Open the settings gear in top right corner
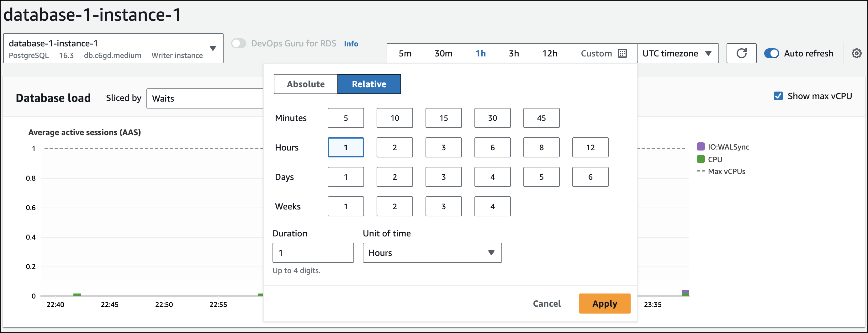Image resolution: width=868 pixels, height=333 pixels. pyautogui.click(x=857, y=53)
